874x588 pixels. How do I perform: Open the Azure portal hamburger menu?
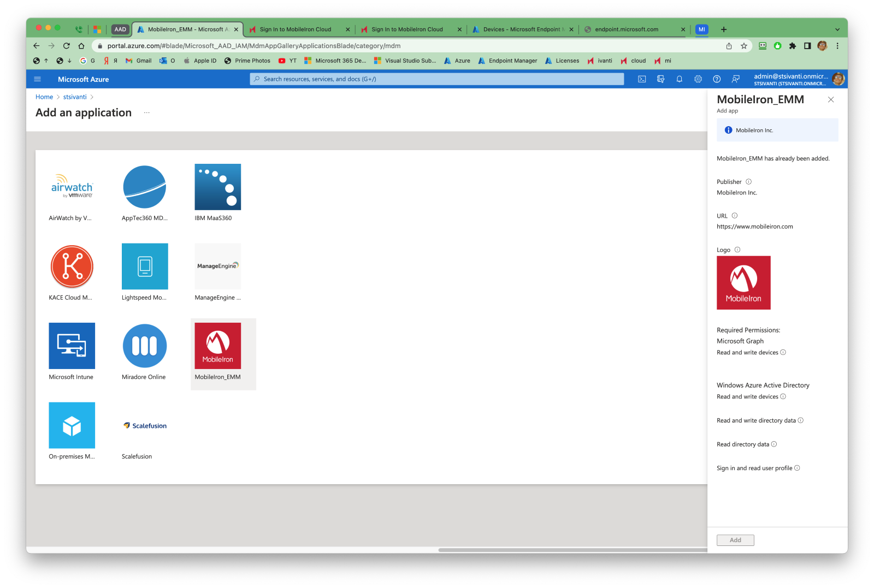click(x=37, y=79)
